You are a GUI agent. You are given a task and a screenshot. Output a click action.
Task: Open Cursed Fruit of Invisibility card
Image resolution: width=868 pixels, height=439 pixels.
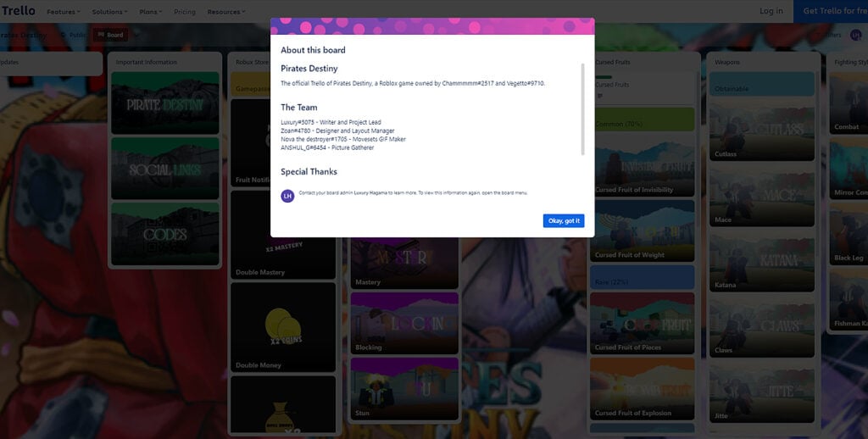643,165
